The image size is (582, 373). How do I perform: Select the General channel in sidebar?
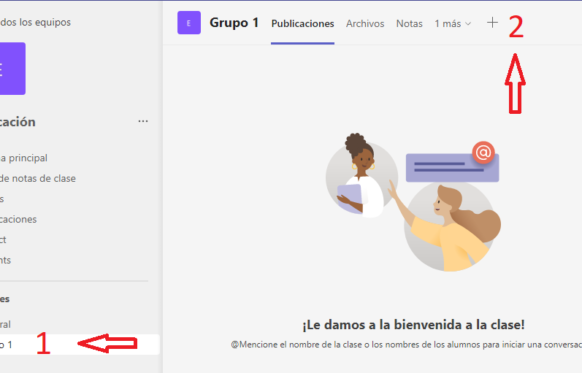coord(6,324)
